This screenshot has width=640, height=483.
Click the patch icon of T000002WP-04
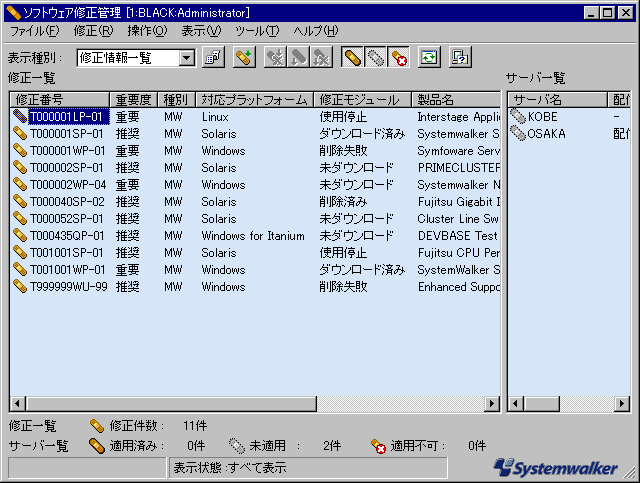[x=20, y=185]
